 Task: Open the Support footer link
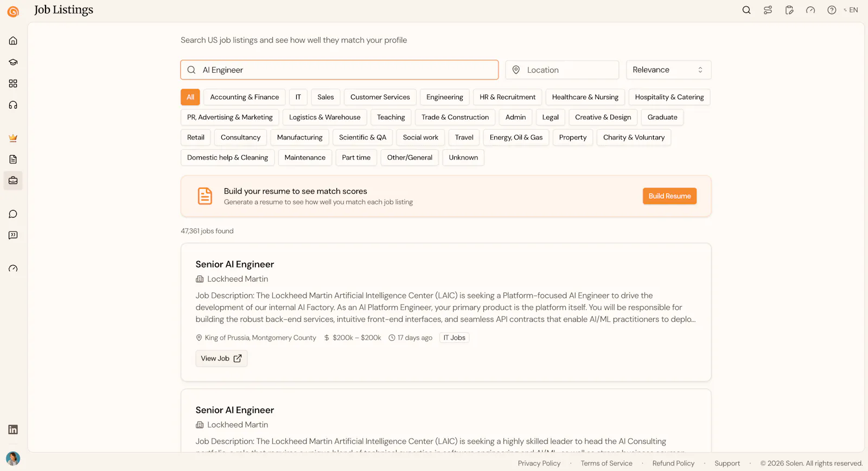click(727, 463)
